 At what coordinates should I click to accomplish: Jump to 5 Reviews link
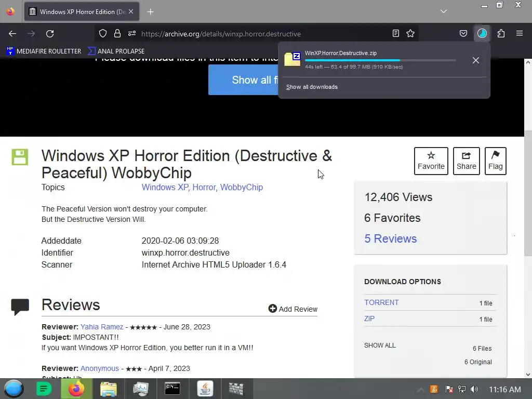391,238
